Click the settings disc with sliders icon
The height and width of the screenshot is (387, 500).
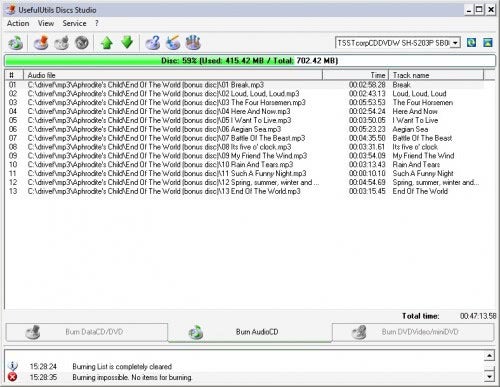(193, 43)
